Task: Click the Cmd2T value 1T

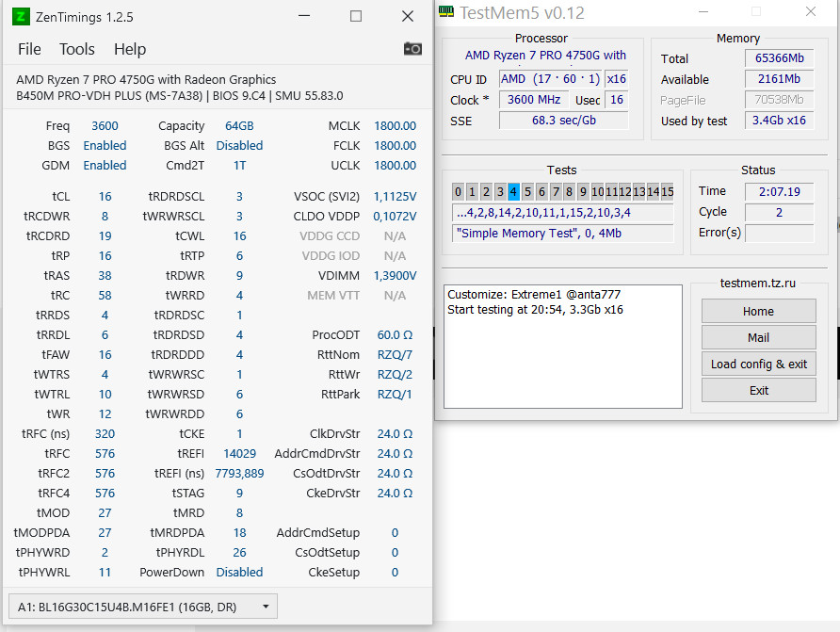Action: [x=239, y=166]
